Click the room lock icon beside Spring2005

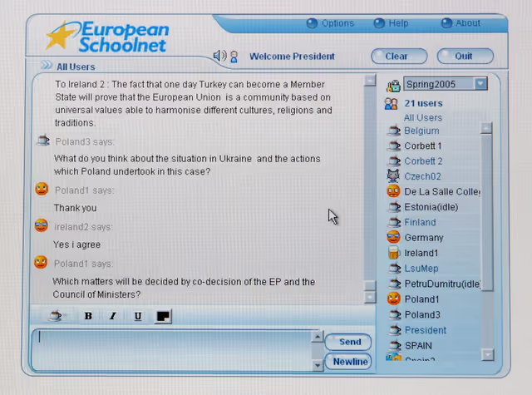393,86
